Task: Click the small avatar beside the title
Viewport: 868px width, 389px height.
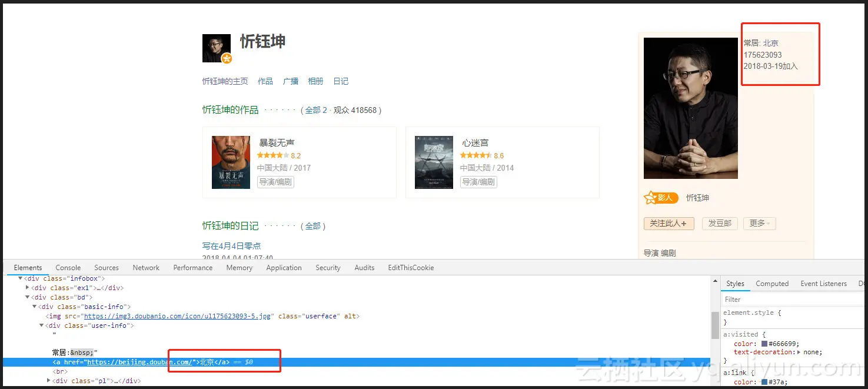Action: 217,48
